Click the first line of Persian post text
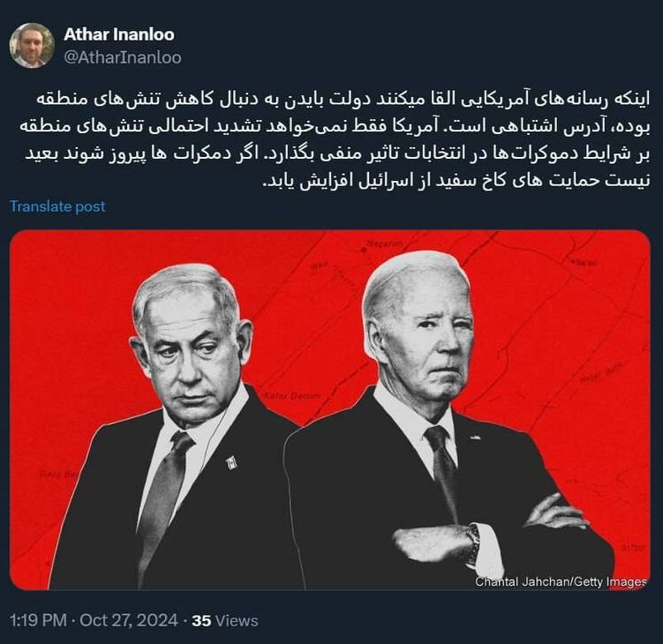Image resolution: width=663 pixels, height=644 pixels. pos(343,100)
